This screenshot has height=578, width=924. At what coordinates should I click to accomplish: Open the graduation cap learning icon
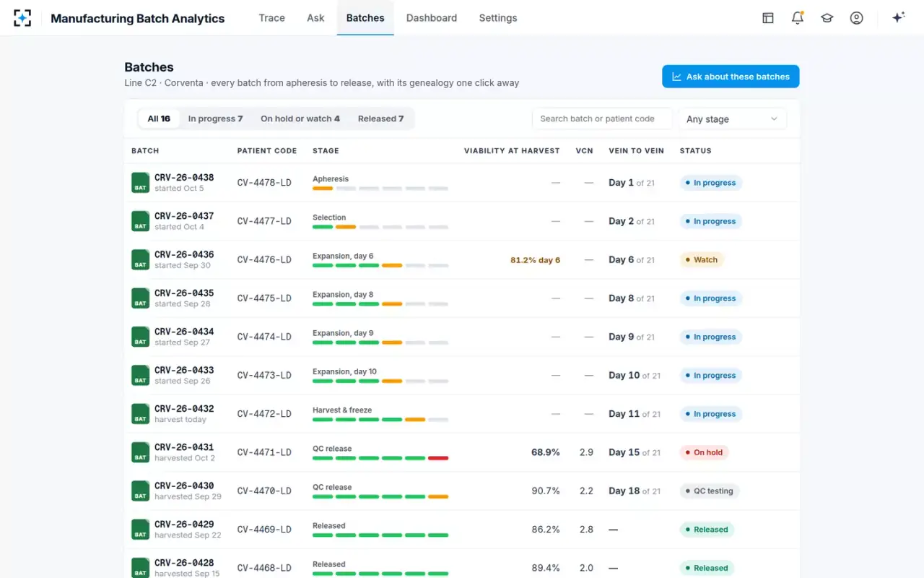pos(827,18)
